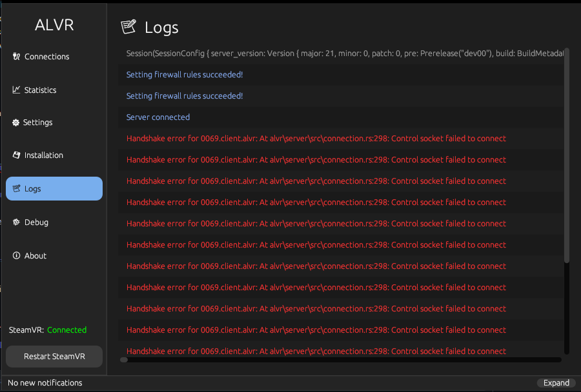Viewport: 581px width, 392px height.
Task: Open the Debug panel icon
Action: click(16, 222)
